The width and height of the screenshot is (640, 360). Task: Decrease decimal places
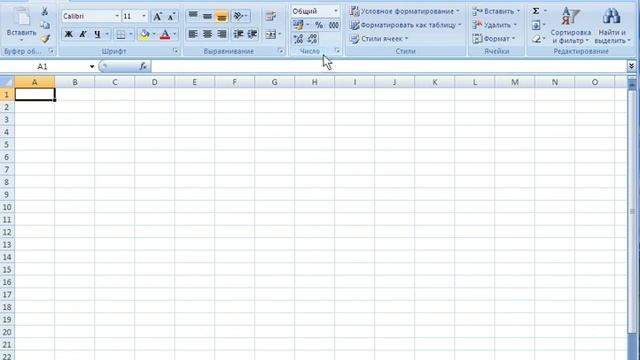313,39
